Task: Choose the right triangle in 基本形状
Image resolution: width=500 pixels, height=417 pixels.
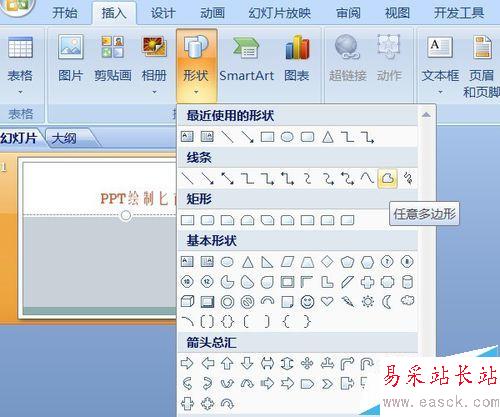Action: tap(267, 262)
